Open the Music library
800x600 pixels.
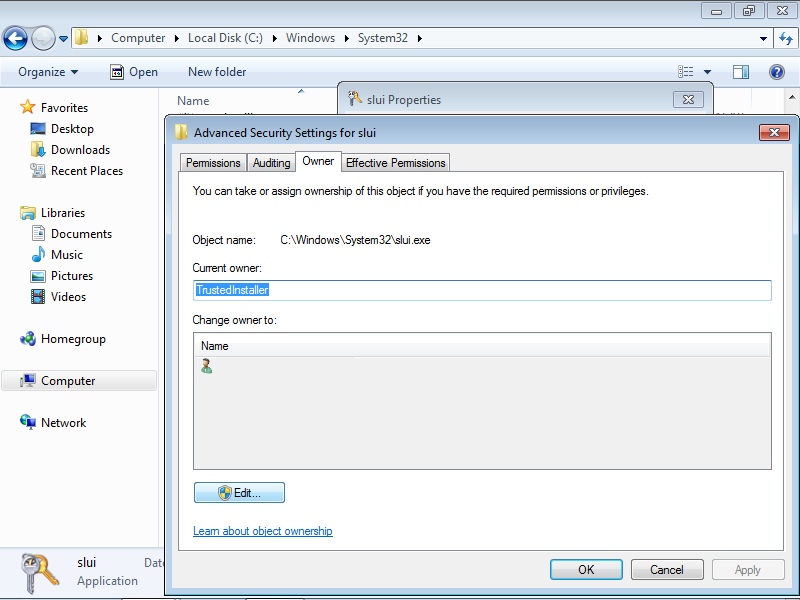pos(67,254)
